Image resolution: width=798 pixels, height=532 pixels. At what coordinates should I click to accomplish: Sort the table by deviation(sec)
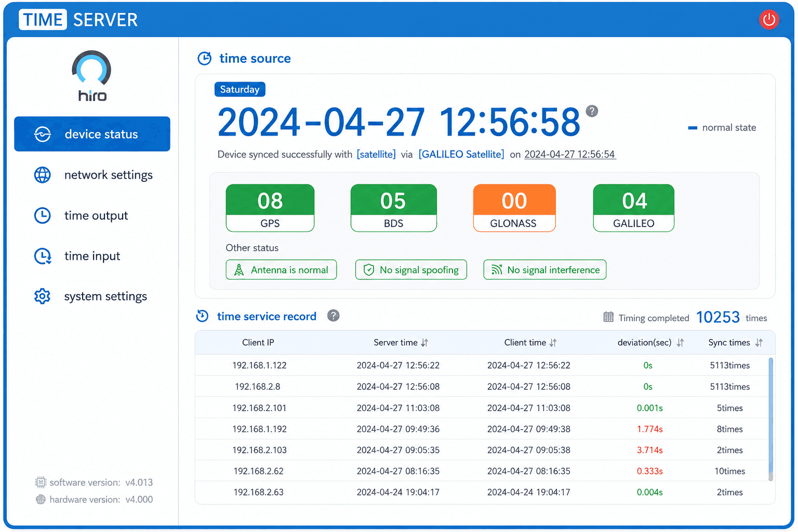pos(681,343)
